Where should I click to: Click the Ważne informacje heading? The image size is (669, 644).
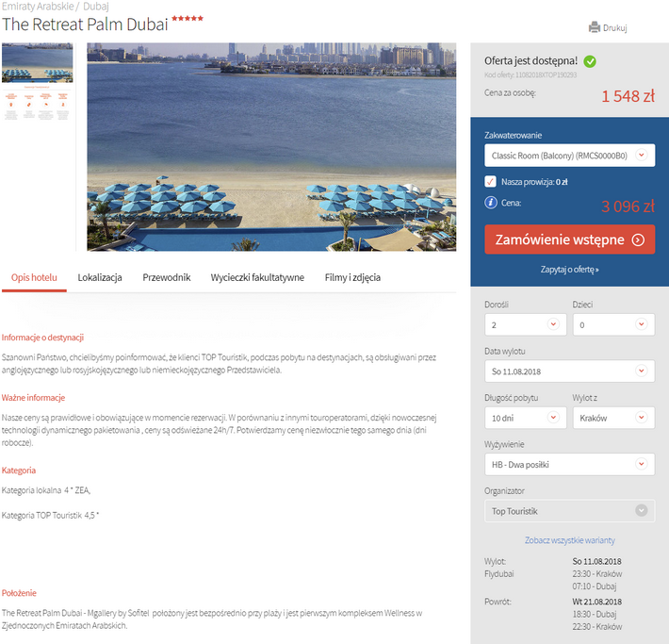(33, 398)
